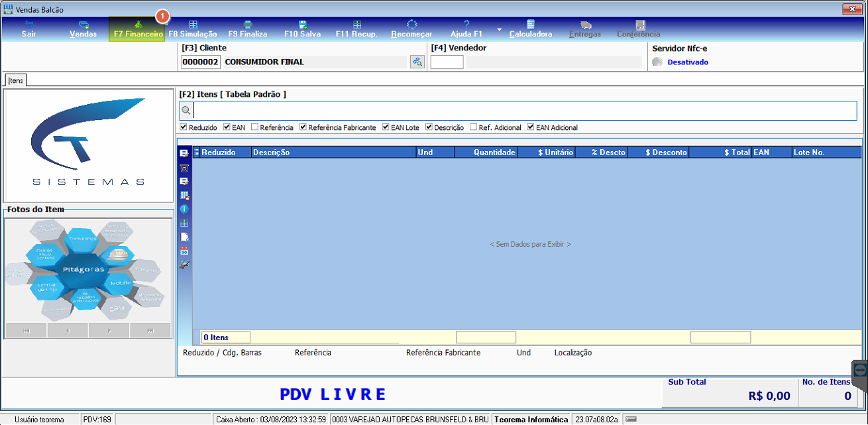Click the Vendedor code input field
The image size is (868, 425).
click(x=447, y=62)
